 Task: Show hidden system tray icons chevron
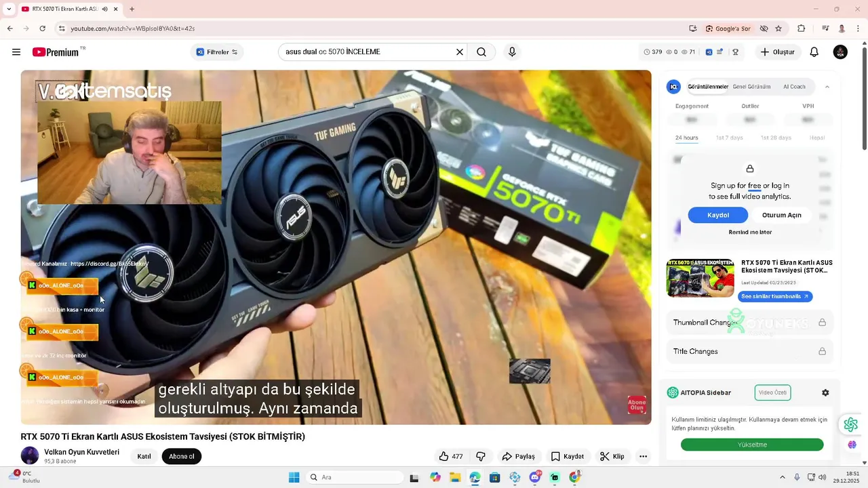(782, 477)
